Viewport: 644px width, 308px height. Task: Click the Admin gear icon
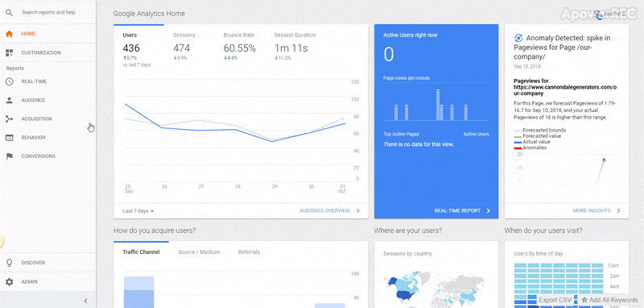pyautogui.click(x=9, y=281)
